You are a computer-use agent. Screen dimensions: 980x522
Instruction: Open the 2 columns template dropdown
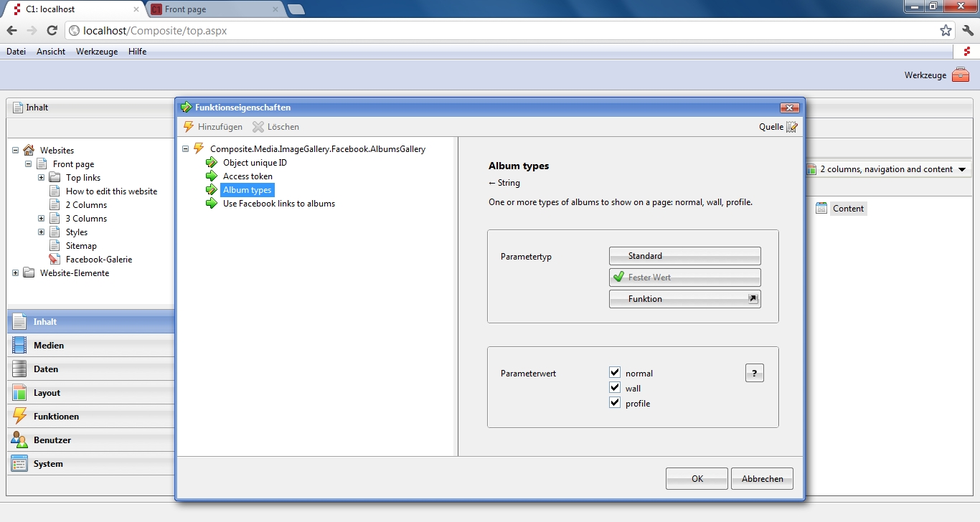click(x=887, y=170)
